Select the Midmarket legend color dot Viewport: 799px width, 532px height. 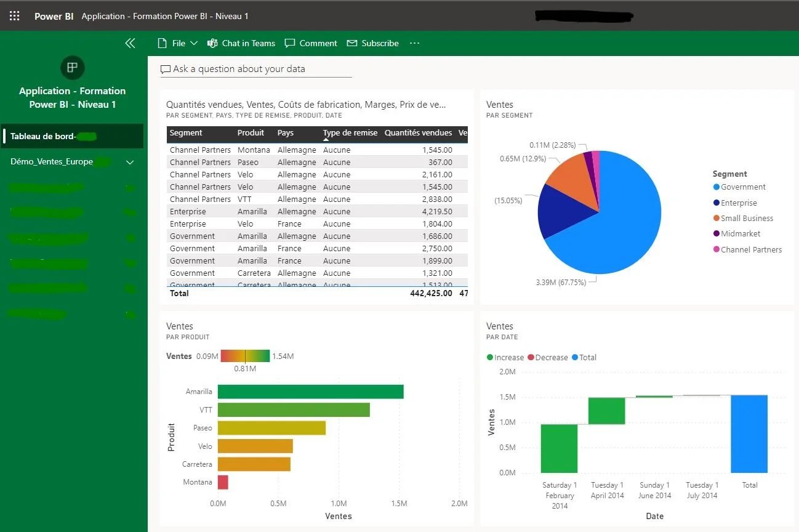[717, 233]
